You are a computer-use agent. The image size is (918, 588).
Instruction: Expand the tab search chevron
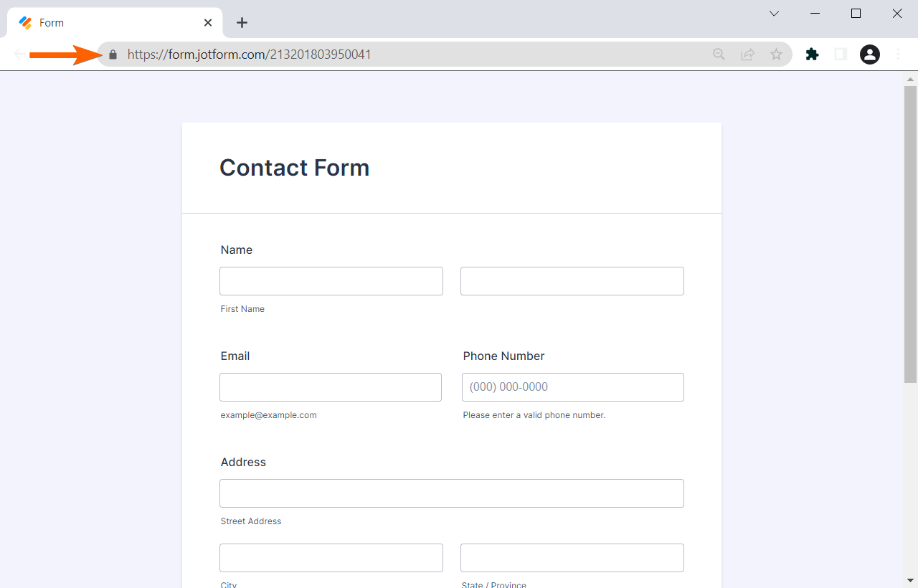pyautogui.click(x=775, y=14)
